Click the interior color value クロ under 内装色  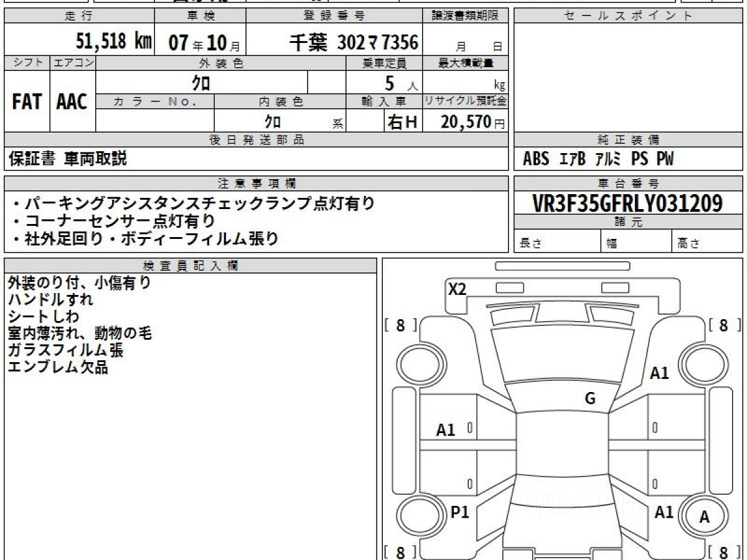(273, 121)
